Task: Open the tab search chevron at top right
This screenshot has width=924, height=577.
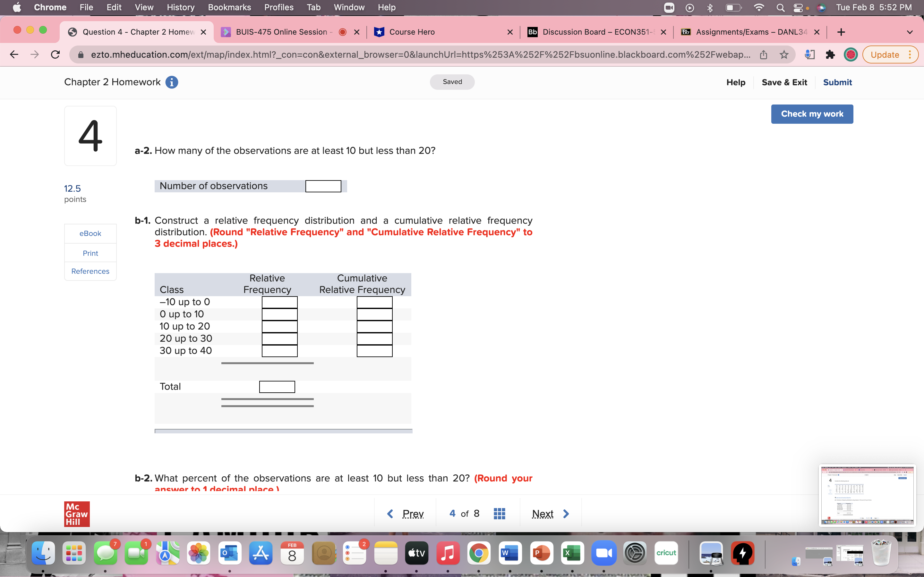Action: point(910,32)
